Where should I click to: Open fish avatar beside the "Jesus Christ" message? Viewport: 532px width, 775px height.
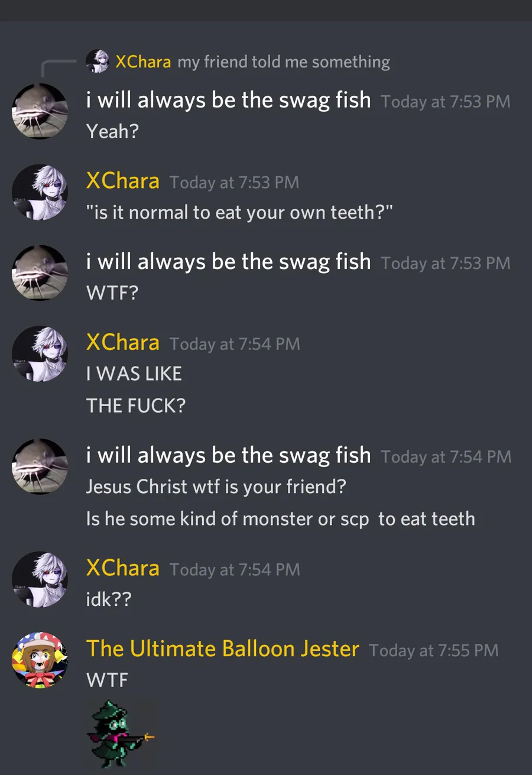(40, 467)
